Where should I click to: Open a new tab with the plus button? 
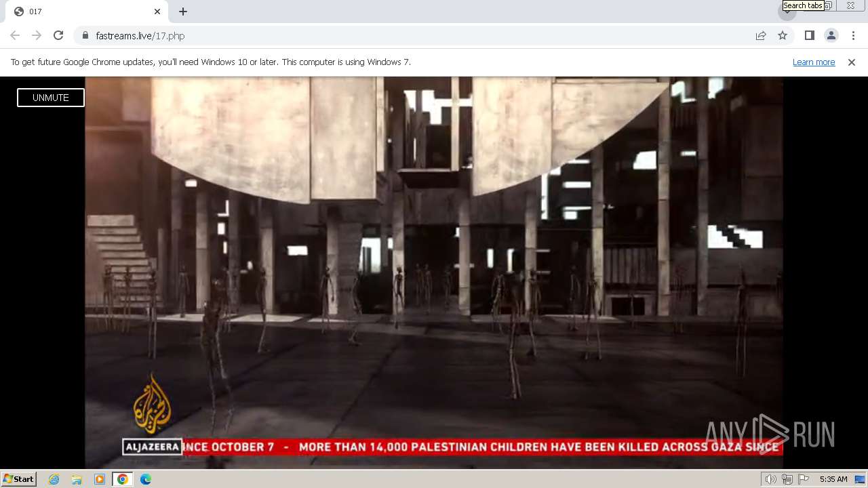[x=183, y=12]
